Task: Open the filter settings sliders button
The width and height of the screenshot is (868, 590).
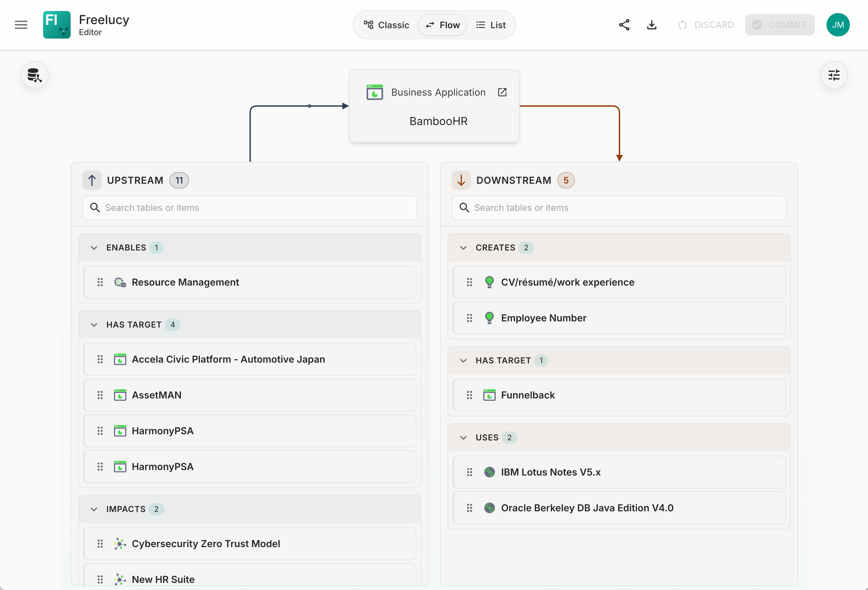Action: click(834, 75)
